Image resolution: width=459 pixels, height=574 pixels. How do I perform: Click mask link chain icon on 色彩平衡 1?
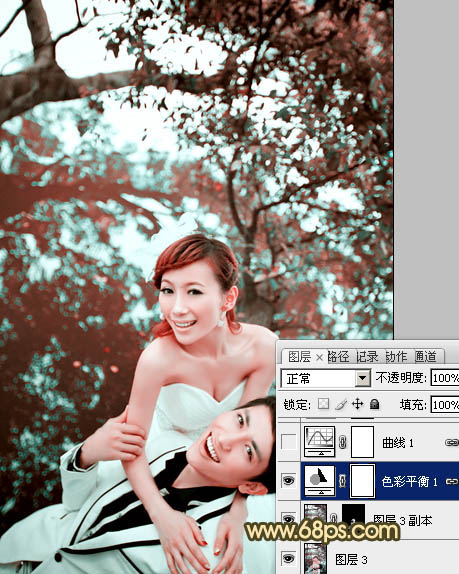tap(343, 481)
